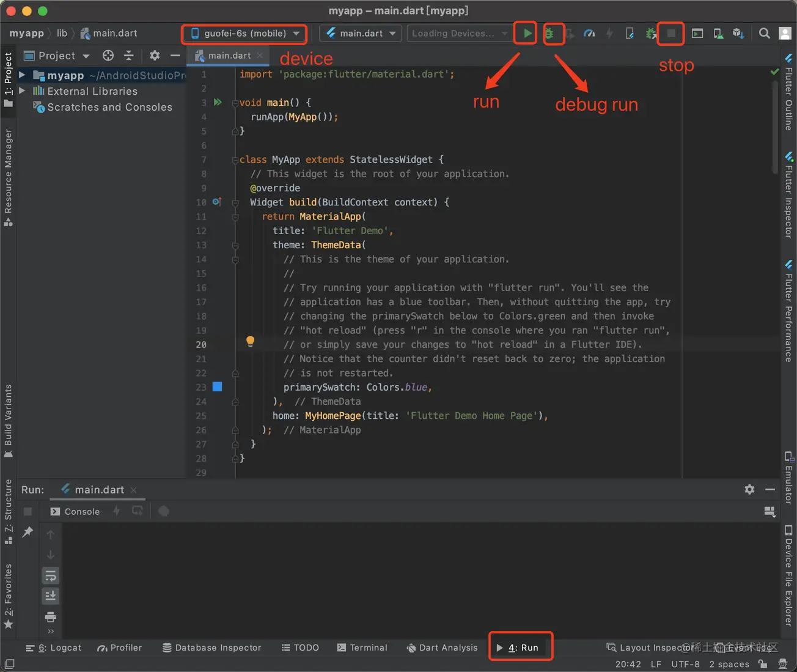The image size is (797, 672).
Task: Toggle scroll to end in Run console
Action: pos(51,596)
